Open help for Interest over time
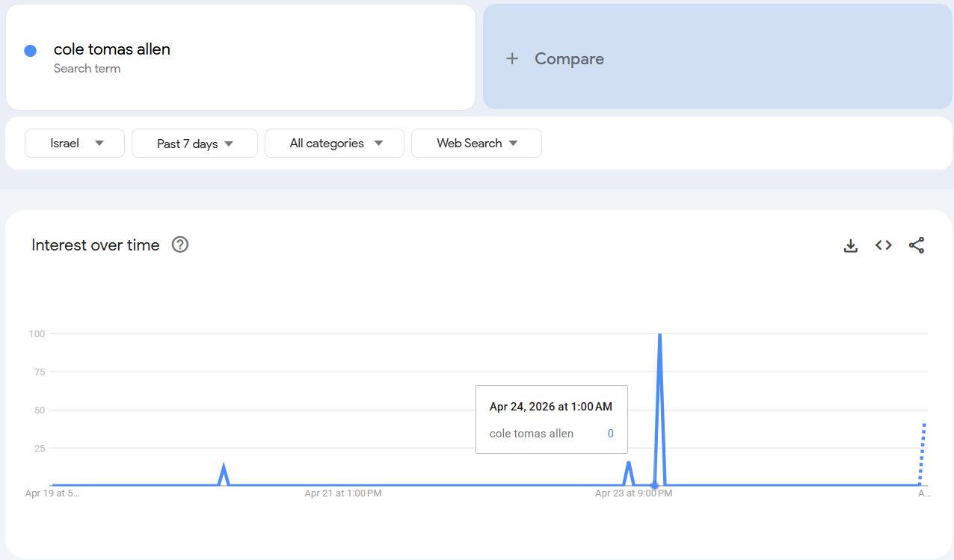 click(179, 244)
